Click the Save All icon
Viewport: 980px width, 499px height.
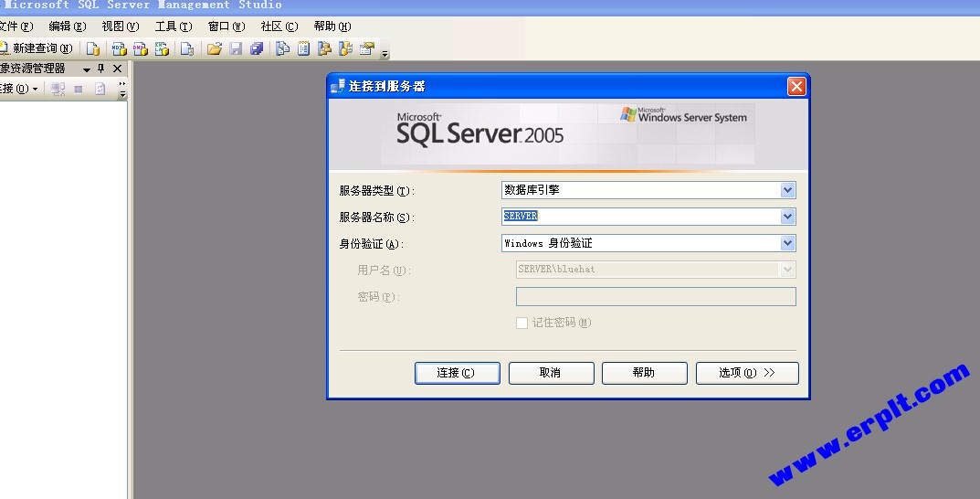pos(257,48)
